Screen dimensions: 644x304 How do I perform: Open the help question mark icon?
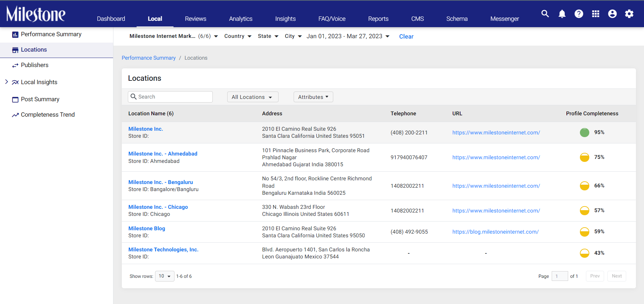[x=579, y=14]
